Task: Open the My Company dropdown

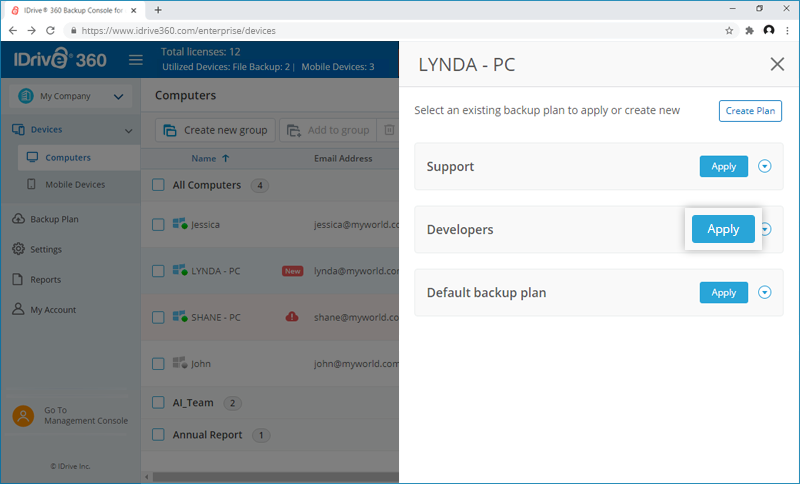Action: (70, 97)
